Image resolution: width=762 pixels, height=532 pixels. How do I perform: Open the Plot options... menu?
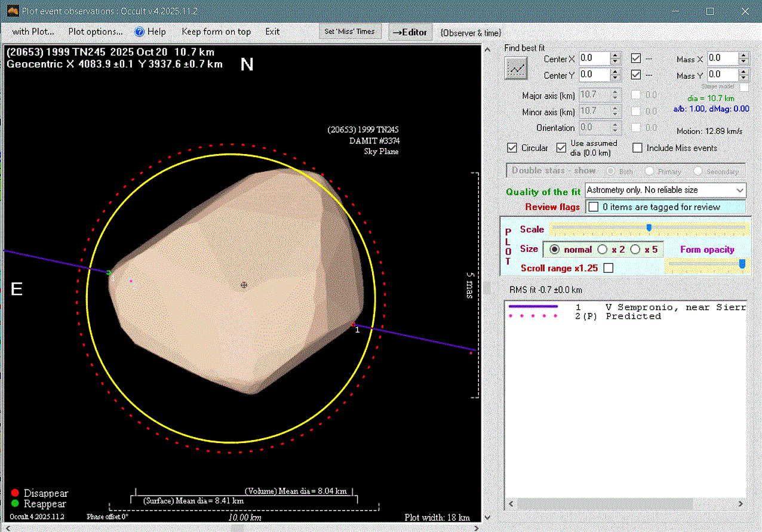point(96,32)
